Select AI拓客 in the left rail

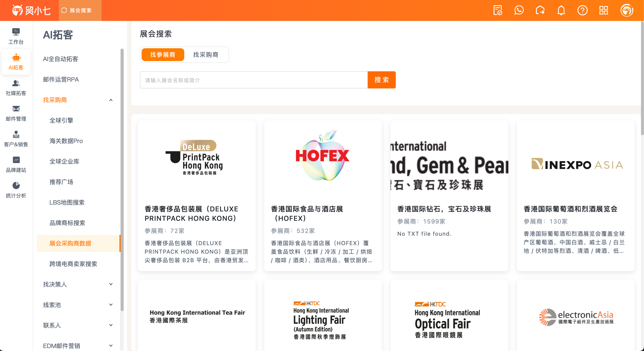(x=16, y=62)
